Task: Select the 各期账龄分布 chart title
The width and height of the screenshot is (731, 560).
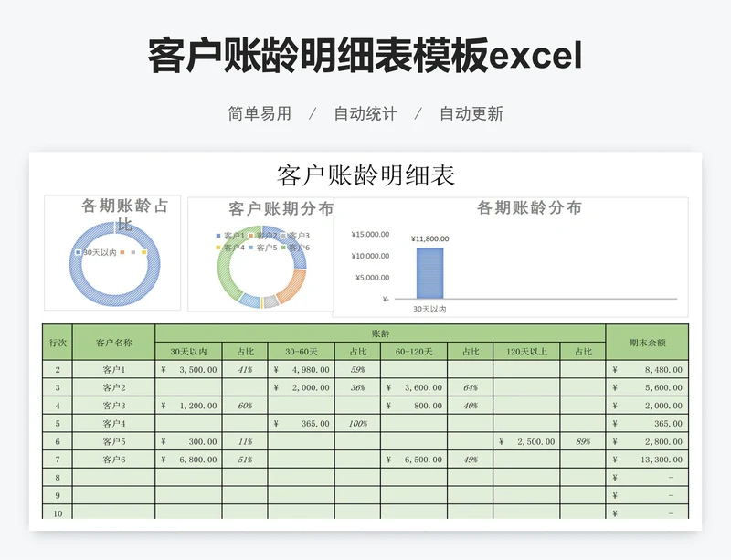Action: click(x=529, y=207)
